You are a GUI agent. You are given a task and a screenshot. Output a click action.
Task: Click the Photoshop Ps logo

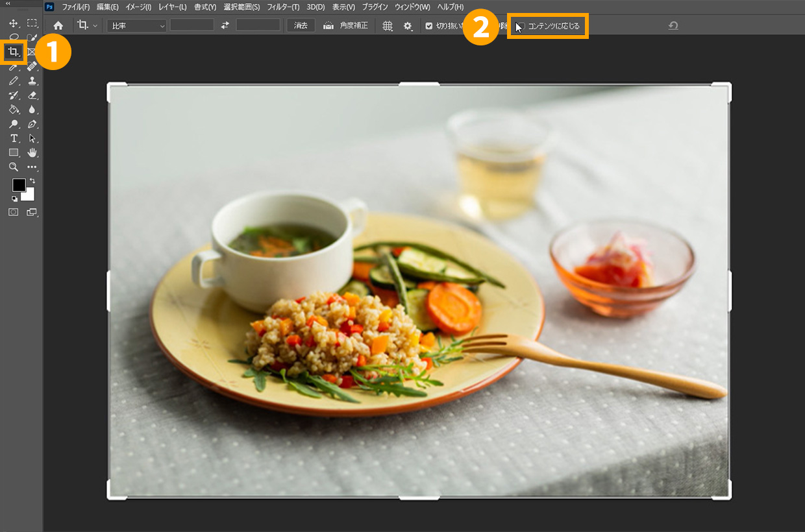click(x=49, y=6)
